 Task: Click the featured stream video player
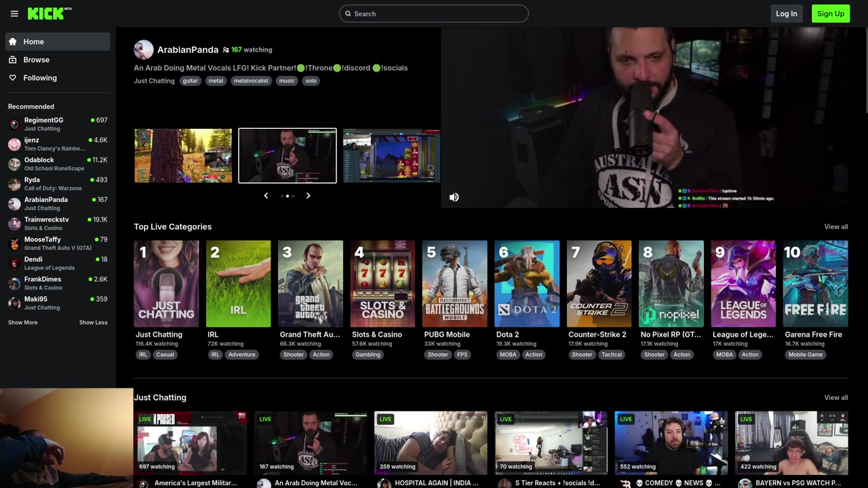point(644,117)
